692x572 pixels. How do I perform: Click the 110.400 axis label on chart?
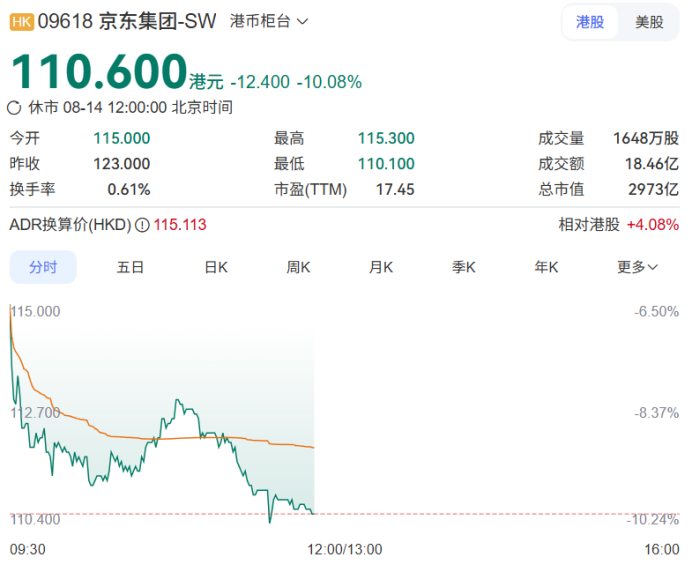pos(35,519)
